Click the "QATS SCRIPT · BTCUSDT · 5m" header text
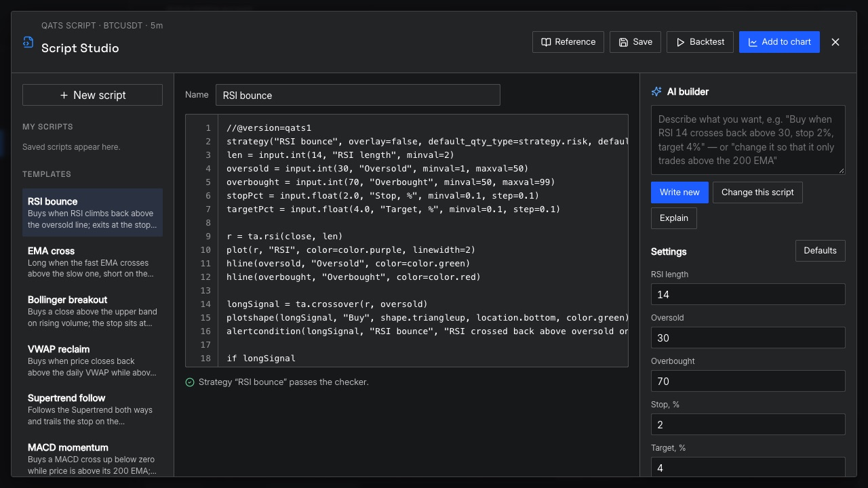The width and height of the screenshot is (868, 488). [102, 26]
